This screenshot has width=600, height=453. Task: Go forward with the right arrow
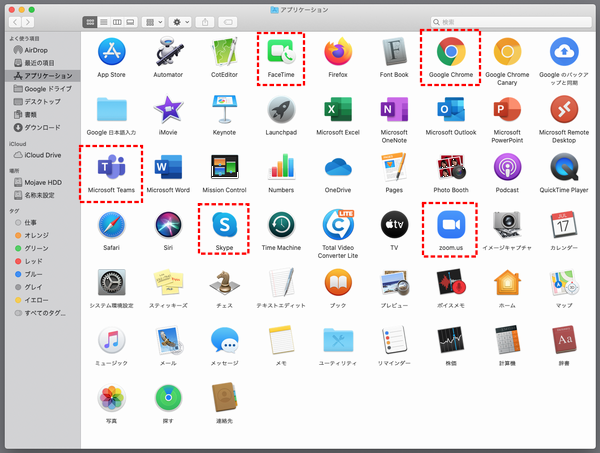point(28,22)
